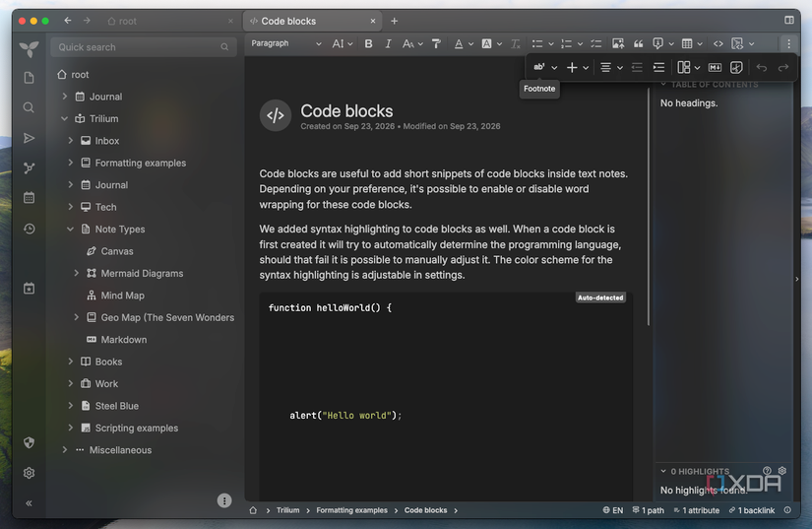Collapse the Table of Contents section
The height and width of the screenshot is (529, 812).
point(663,85)
